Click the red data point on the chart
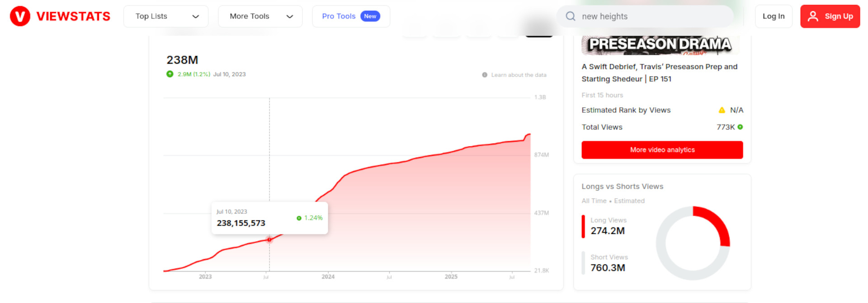The image size is (868, 303). tap(269, 240)
